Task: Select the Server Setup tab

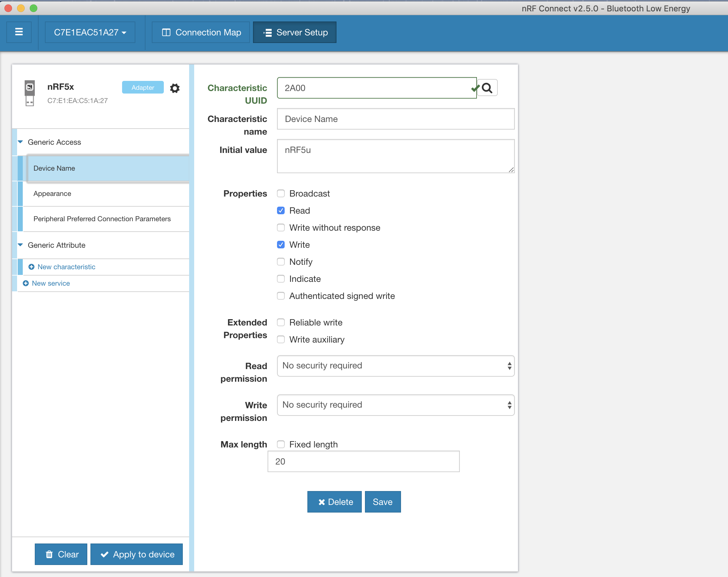Action: (294, 33)
